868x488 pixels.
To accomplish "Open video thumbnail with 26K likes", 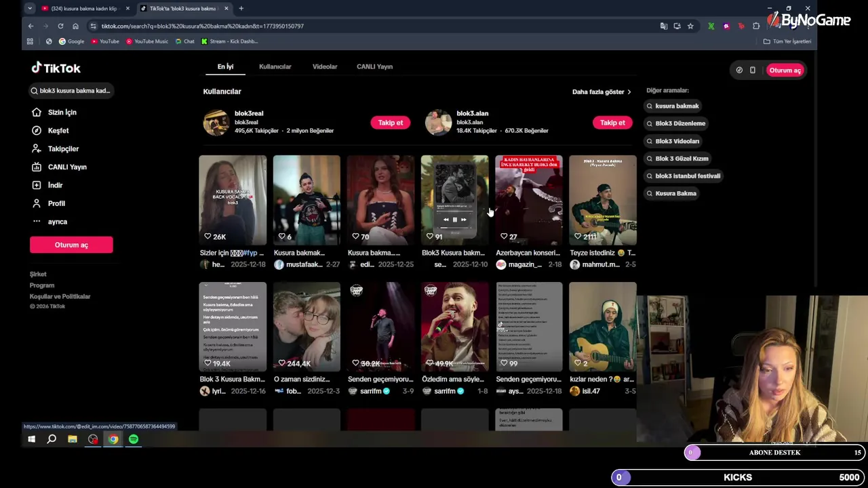I will tap(233, 200).
